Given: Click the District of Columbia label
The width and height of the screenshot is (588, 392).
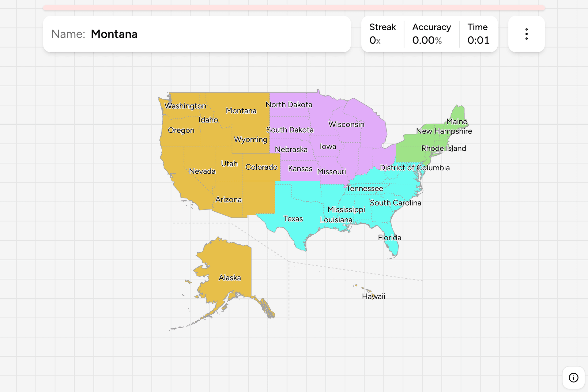Looking at the screenshot, I should tap(415, 168).
